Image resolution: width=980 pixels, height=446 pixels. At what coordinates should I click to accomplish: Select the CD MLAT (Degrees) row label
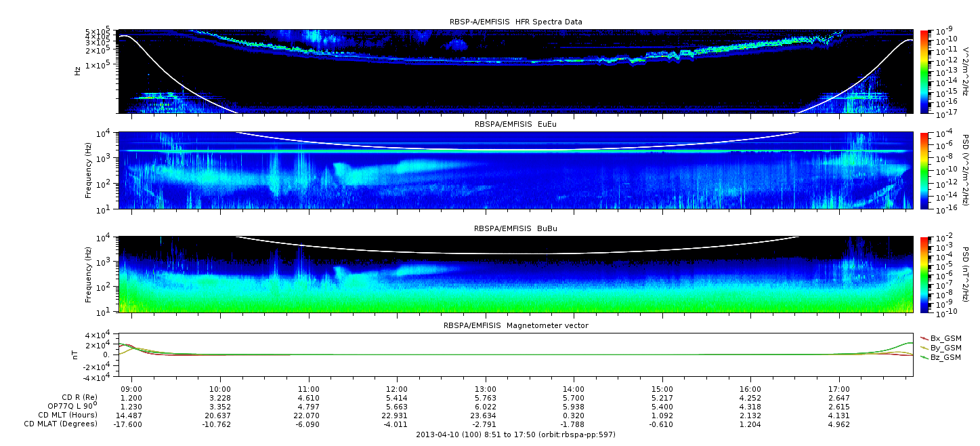pyautogui.click(x=62, y=424)
